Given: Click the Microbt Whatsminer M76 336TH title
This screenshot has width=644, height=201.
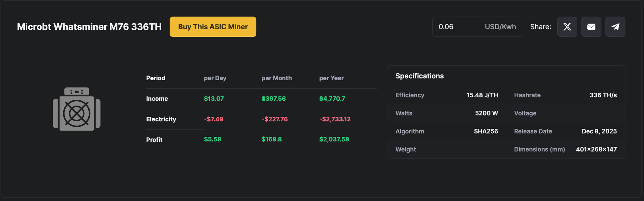Looking at the screenshot, I should point(89,27).
